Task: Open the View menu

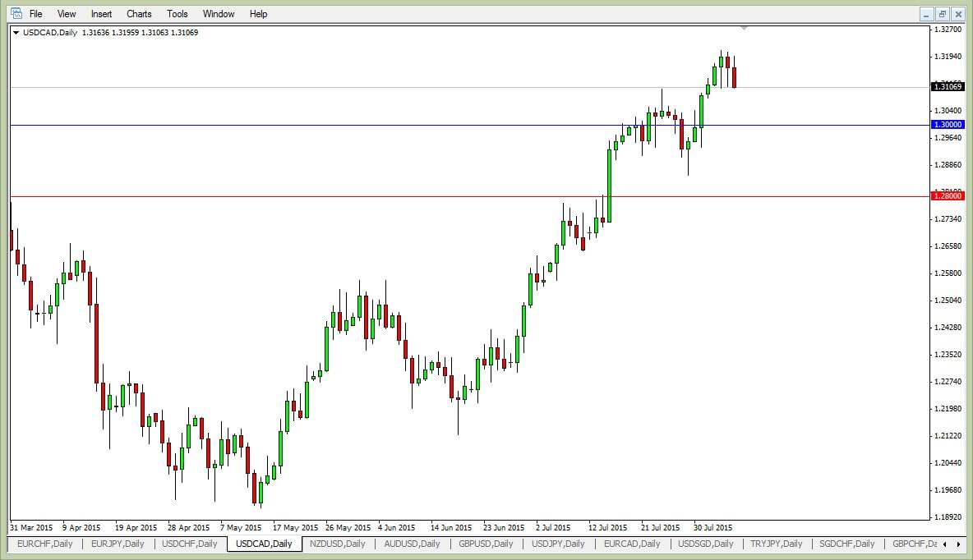Action: click(66, 14)
